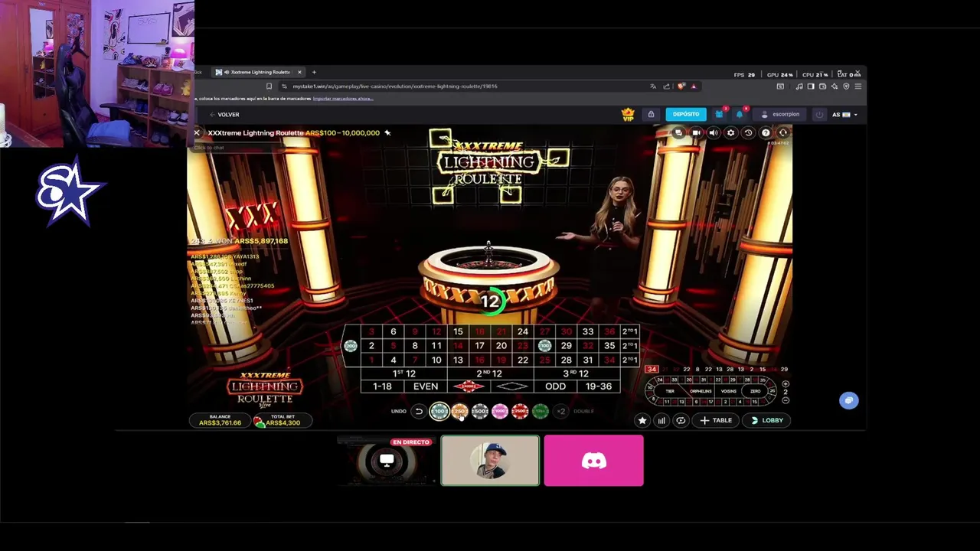
Task: Click the + TABLE button
Action: pyautogui.click(x=717, y=420)
